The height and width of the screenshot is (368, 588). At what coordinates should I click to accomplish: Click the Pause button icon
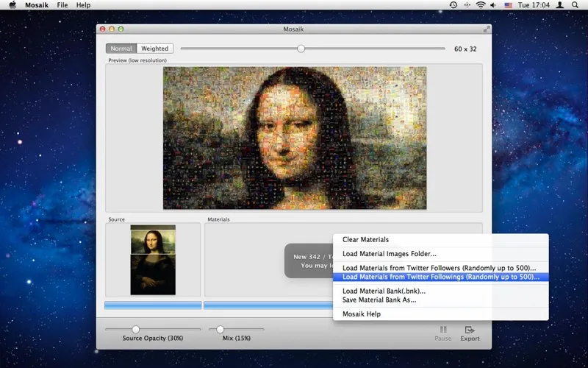coord(443,329)
